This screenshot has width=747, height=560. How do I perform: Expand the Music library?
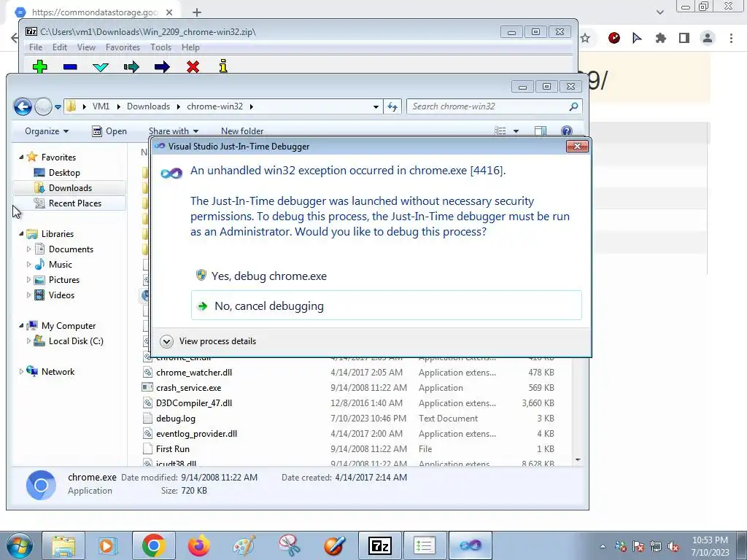28,264
